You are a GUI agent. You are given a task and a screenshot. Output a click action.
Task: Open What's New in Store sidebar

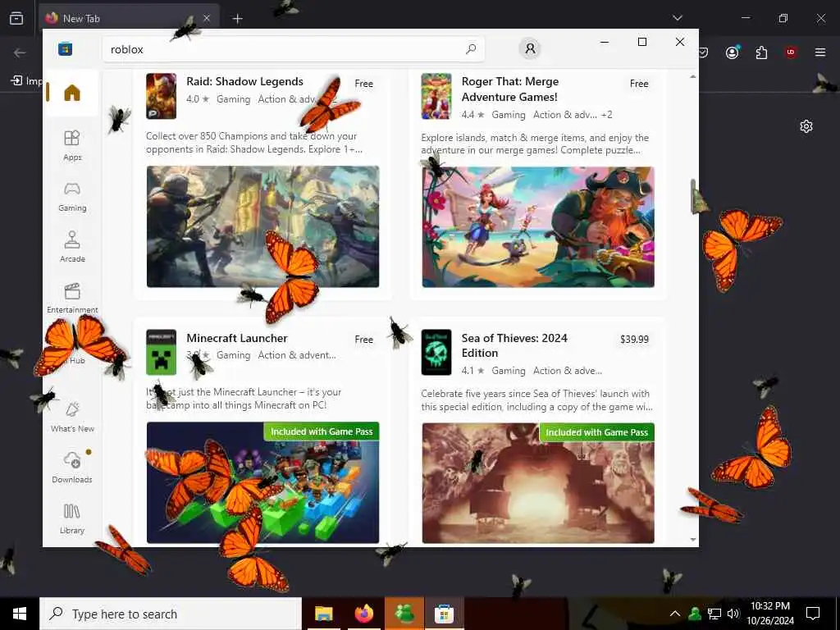[72, 417]
